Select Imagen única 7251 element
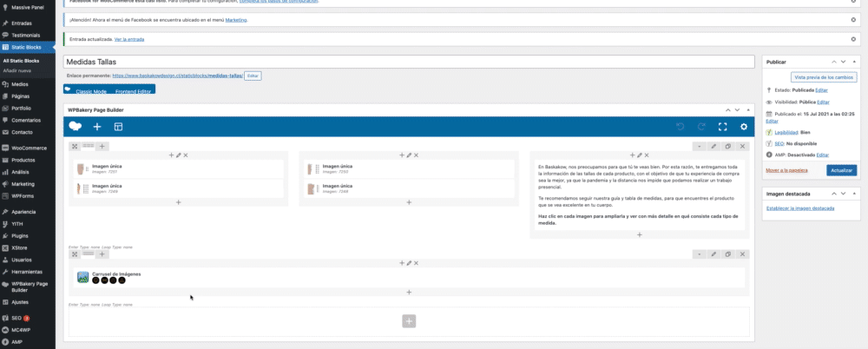The width and height of the screenshot is (868, 349). pos(178,169)
